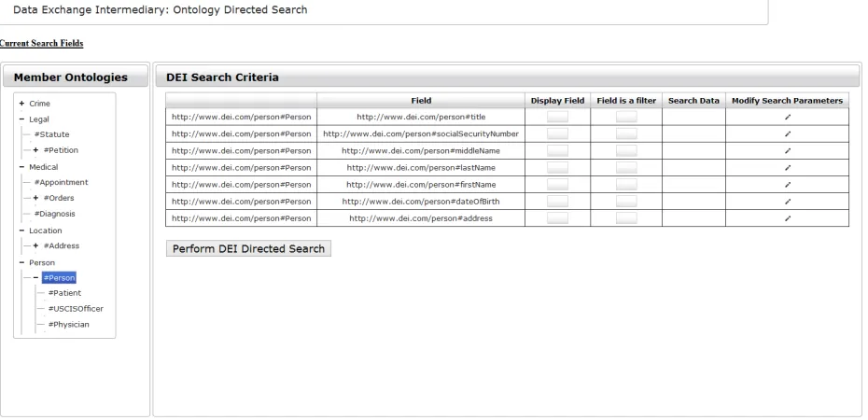
Task: Click the Search Data cell for firstName
Action: point(693,184)
